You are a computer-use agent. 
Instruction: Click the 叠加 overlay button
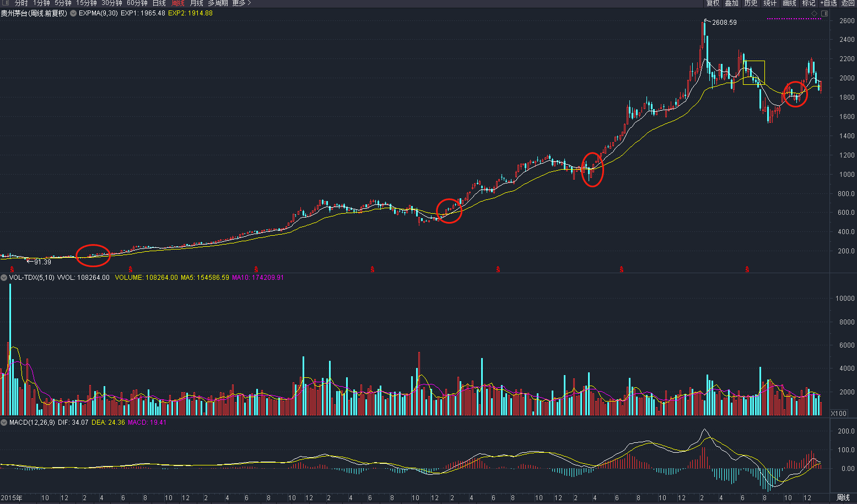tap(732, 3)
